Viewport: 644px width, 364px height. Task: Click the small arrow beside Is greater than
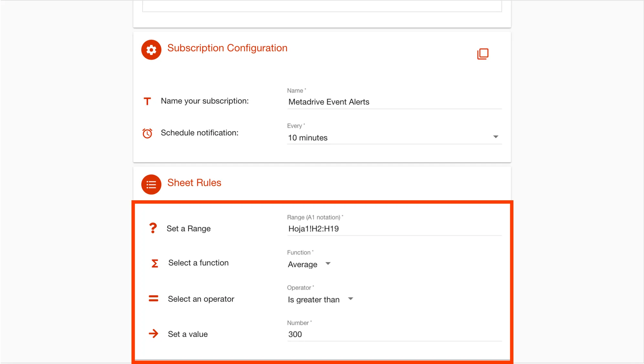[351, 299]
